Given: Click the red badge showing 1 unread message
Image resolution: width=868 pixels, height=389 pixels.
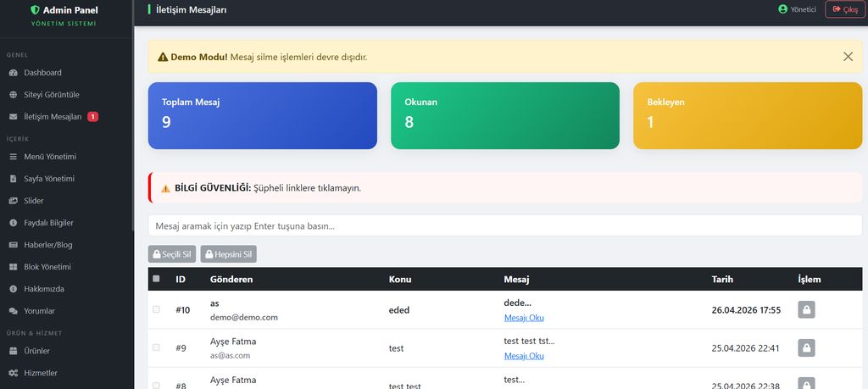Looking at the screenshot, I should pos(93,117).
